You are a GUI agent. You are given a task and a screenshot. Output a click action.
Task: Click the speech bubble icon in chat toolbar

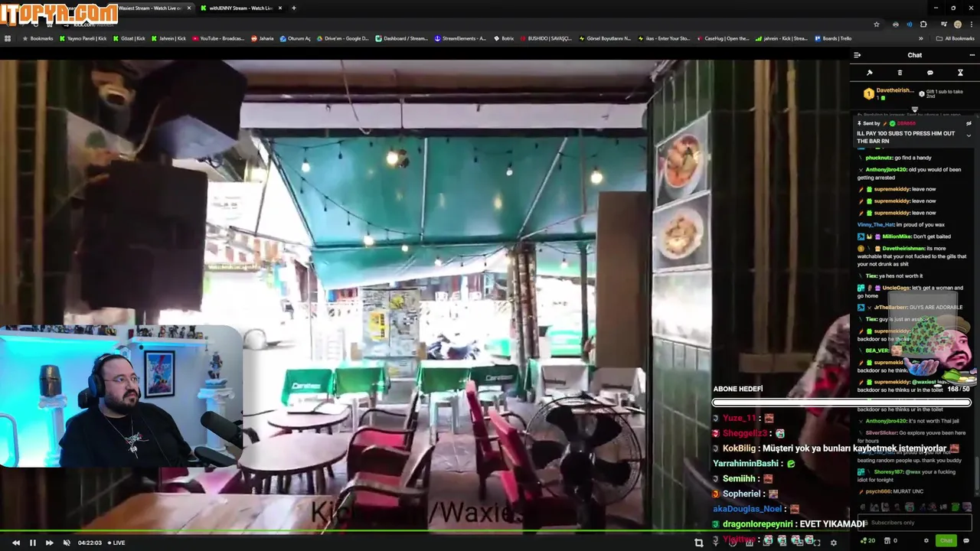pyautogui.click(x=929, y=73)
